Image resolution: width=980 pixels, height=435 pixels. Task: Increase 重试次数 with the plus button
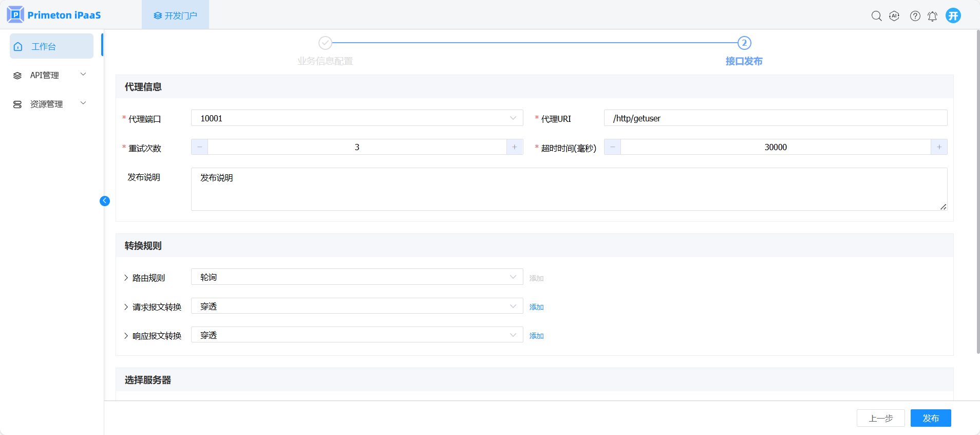coord(515,147)
